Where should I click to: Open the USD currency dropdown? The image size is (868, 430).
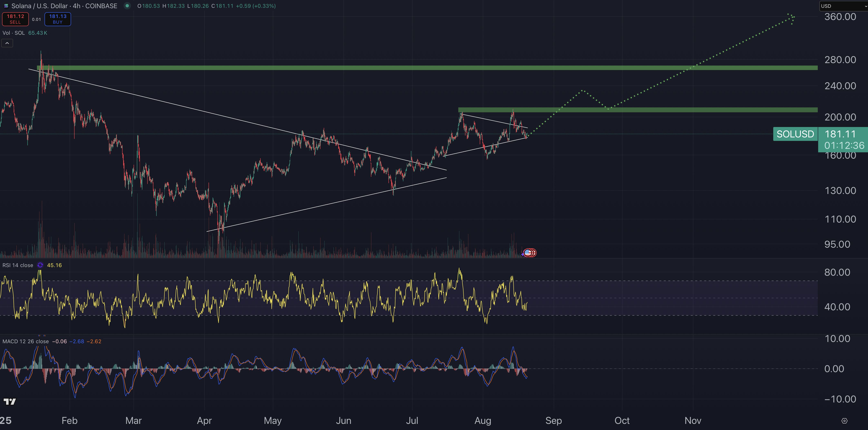(x=843, y=6)
